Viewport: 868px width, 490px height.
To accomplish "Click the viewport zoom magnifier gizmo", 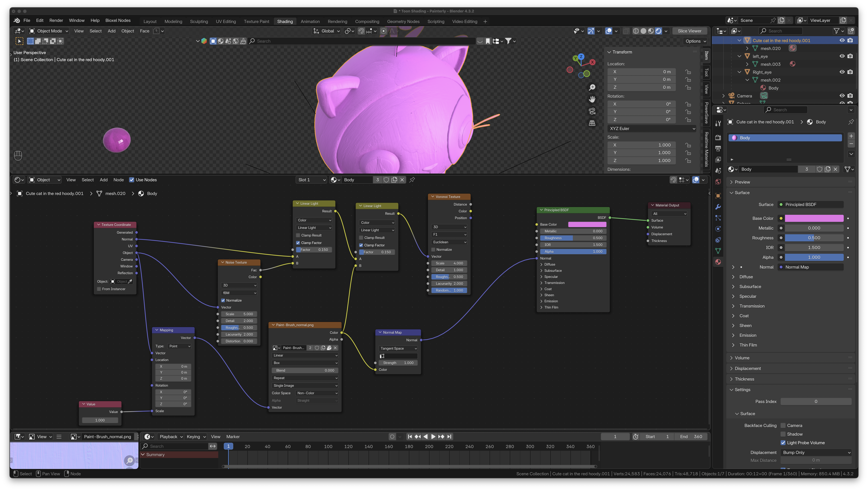I will click(x=592, y=87).
